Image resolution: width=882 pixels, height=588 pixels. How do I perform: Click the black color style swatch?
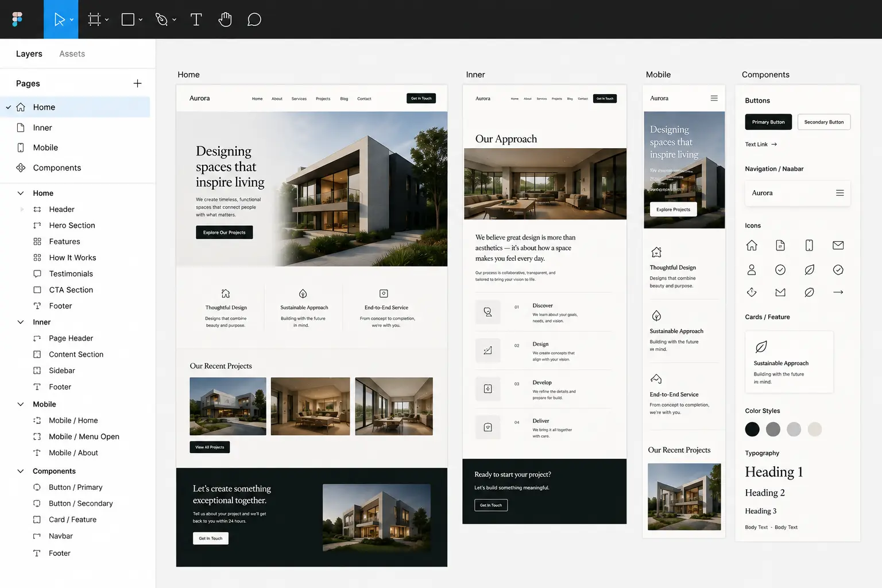(752, 429)
